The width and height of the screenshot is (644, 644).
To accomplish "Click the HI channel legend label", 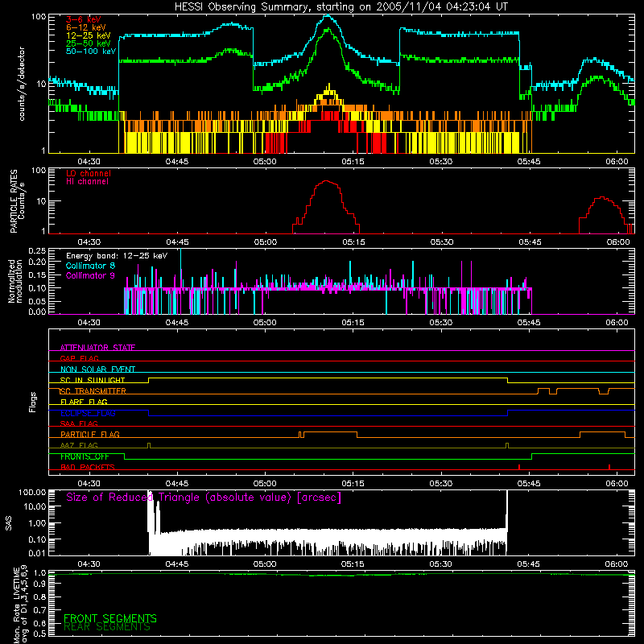I will pyautogui.click(x=87, y=182).
